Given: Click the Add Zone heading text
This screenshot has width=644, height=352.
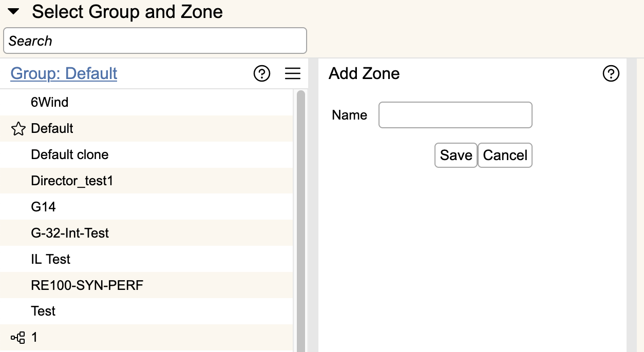Looking at the screenshot, I should pyautogui.click(x=364, y=73).
